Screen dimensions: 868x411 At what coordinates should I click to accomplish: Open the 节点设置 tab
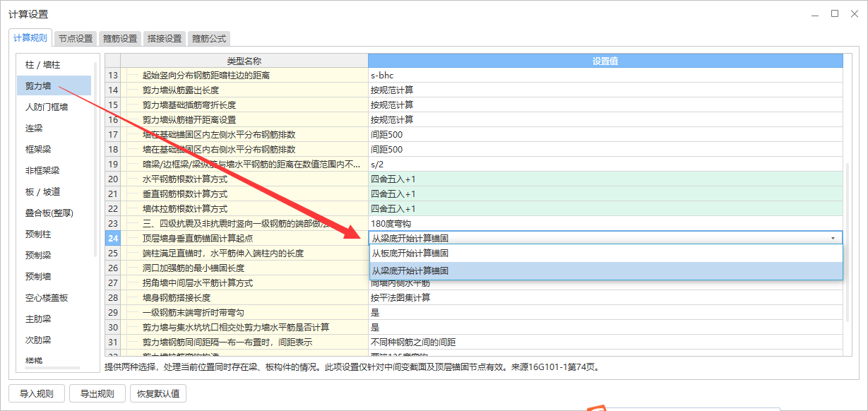tap(76, 39)
